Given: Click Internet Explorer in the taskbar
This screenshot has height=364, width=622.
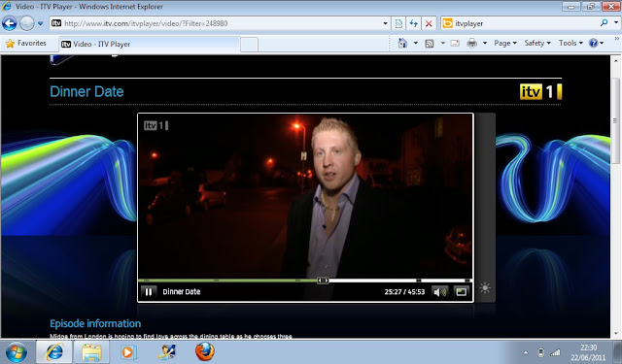Looking at the screenshot, I should (54, 352).
